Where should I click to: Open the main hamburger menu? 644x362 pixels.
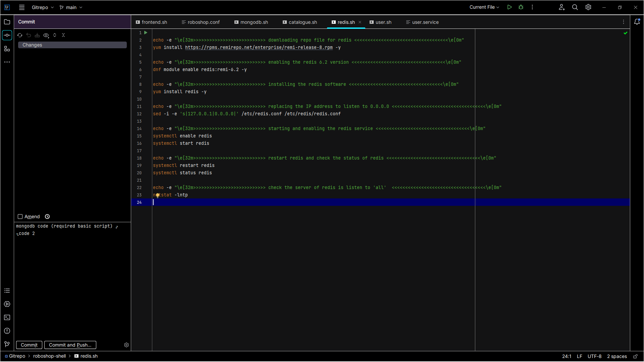21,7
